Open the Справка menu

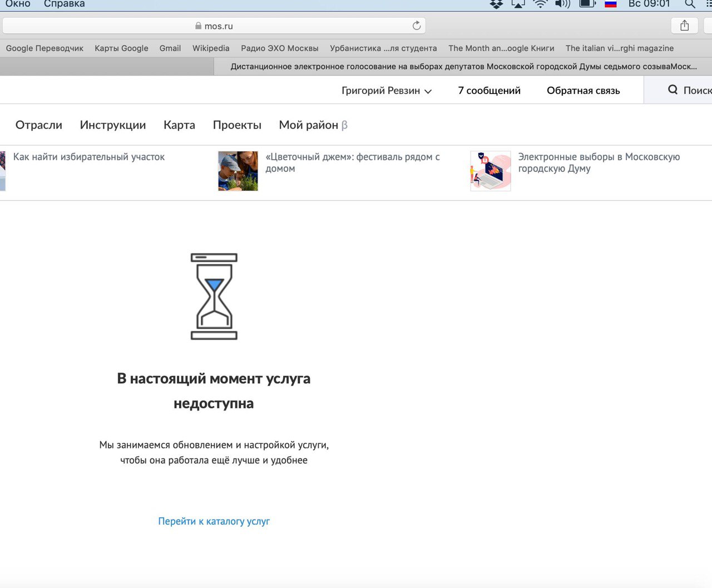point(65,4)
